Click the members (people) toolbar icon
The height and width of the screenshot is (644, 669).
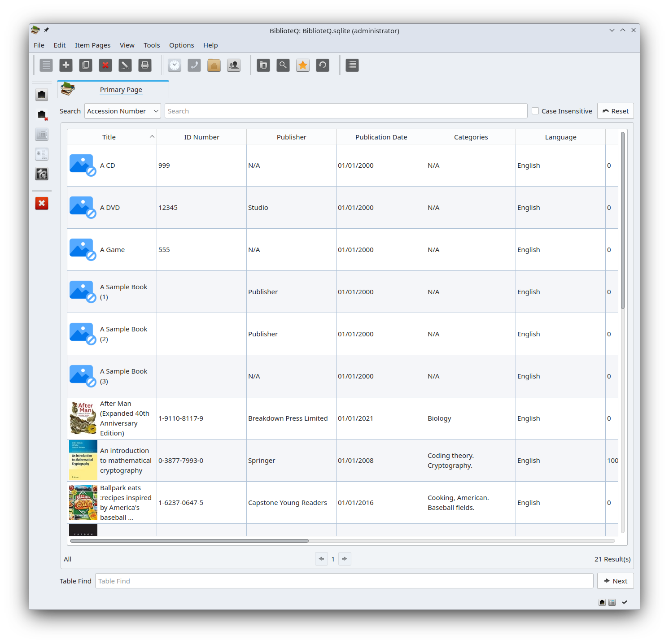click(234, 65)
